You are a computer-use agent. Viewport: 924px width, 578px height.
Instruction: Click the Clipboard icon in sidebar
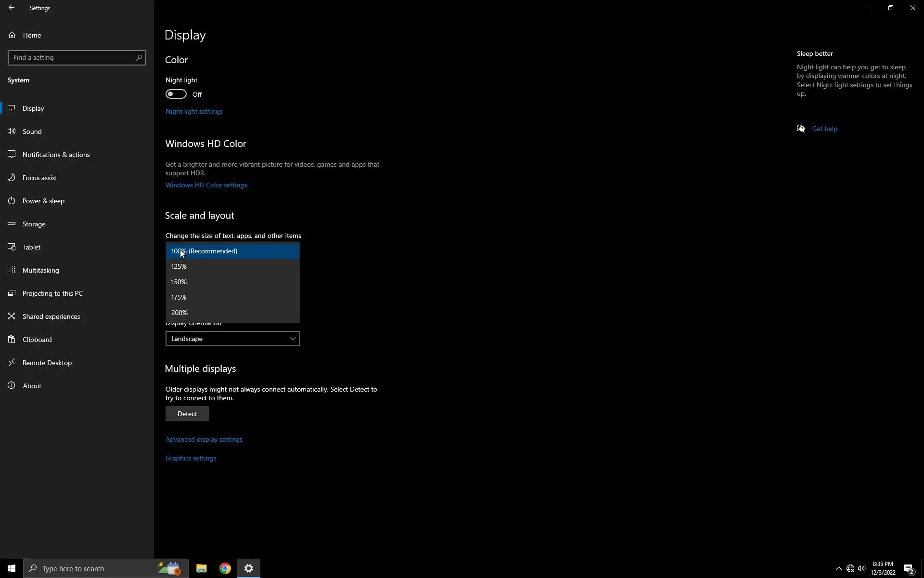[12, 340]
